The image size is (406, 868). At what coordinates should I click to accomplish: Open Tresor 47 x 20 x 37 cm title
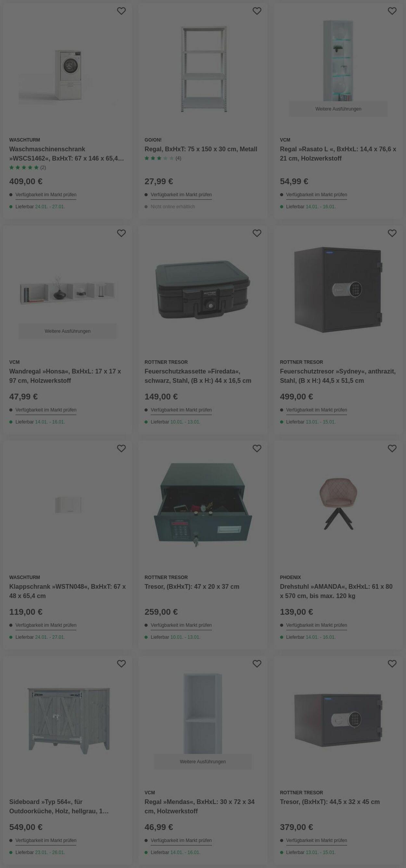click(192, 587)
